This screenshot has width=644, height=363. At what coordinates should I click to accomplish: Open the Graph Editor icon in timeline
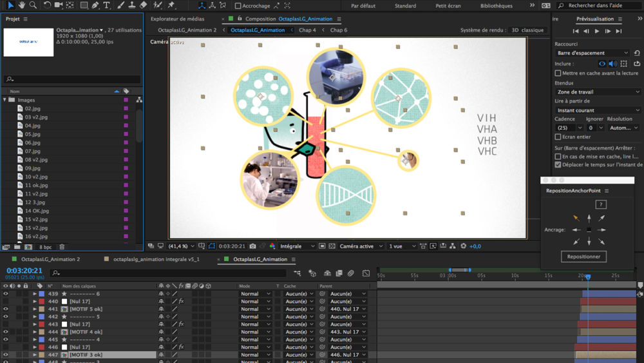366,273
